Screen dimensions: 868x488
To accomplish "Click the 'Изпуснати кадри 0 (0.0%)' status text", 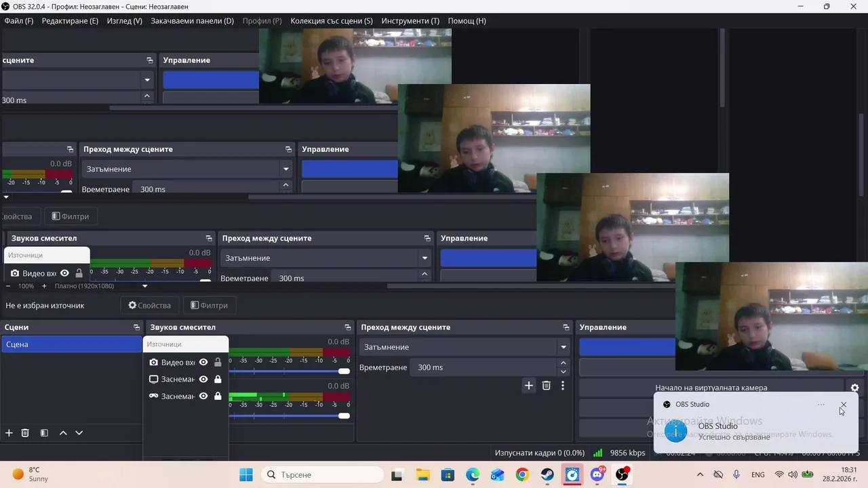I will coord(540,453).
